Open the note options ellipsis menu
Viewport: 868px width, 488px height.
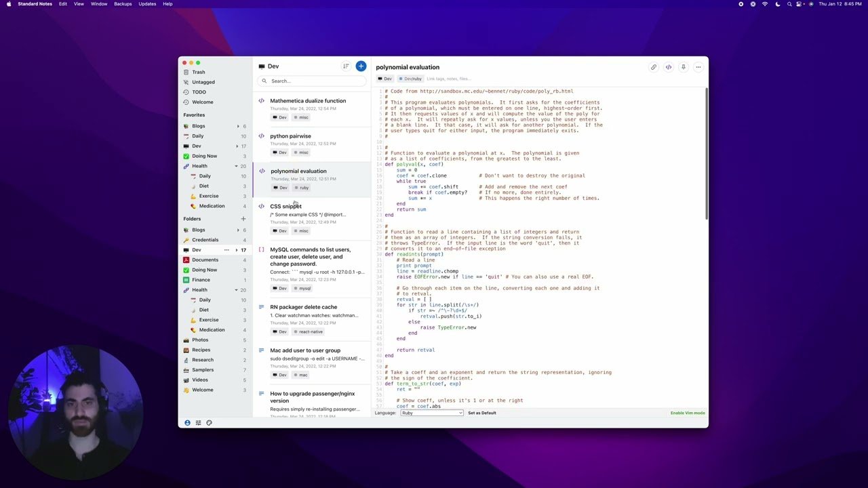(698, 67)
